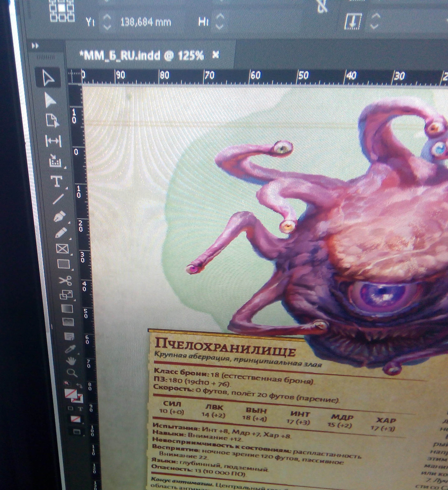Select the Pen tool
Screen dimensions: 448x490
click(60, 216)
